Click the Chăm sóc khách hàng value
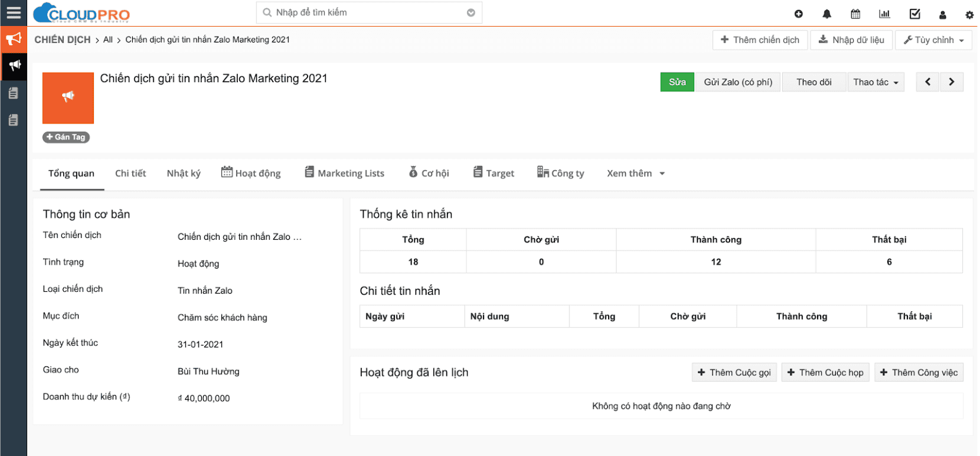Viewport: 980px width, 456px height. (x=222, y=318)
